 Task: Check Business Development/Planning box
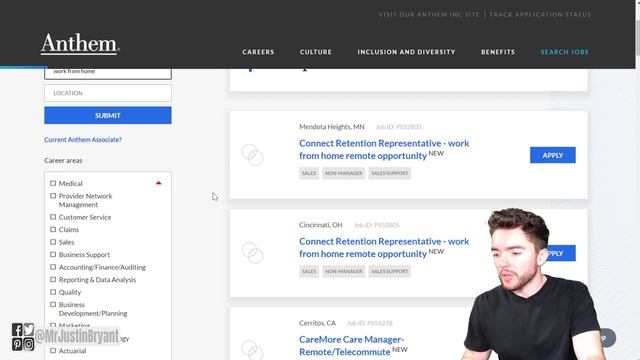point(53,304)
